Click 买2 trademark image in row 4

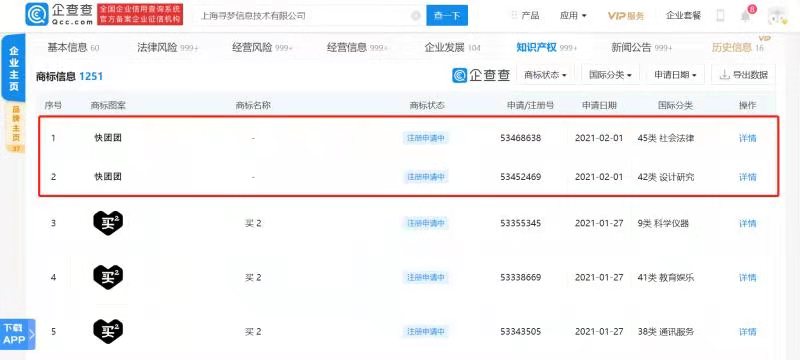click(x=108, y=277)
